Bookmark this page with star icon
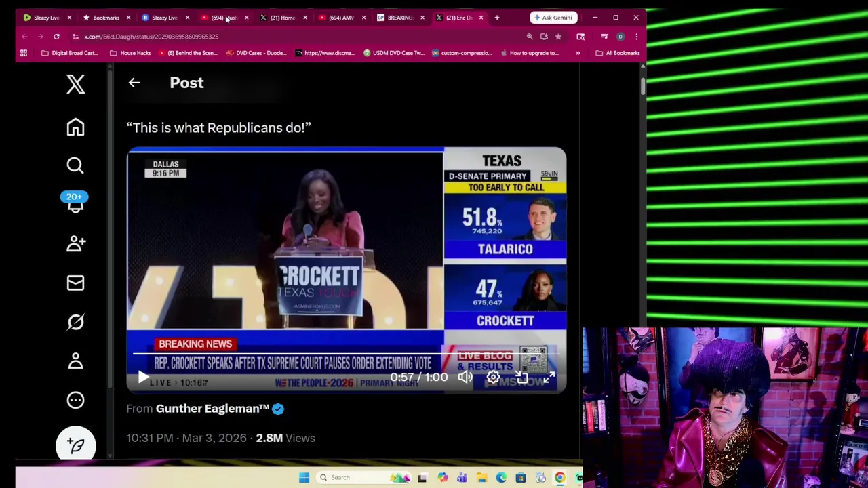 point(558,37)
